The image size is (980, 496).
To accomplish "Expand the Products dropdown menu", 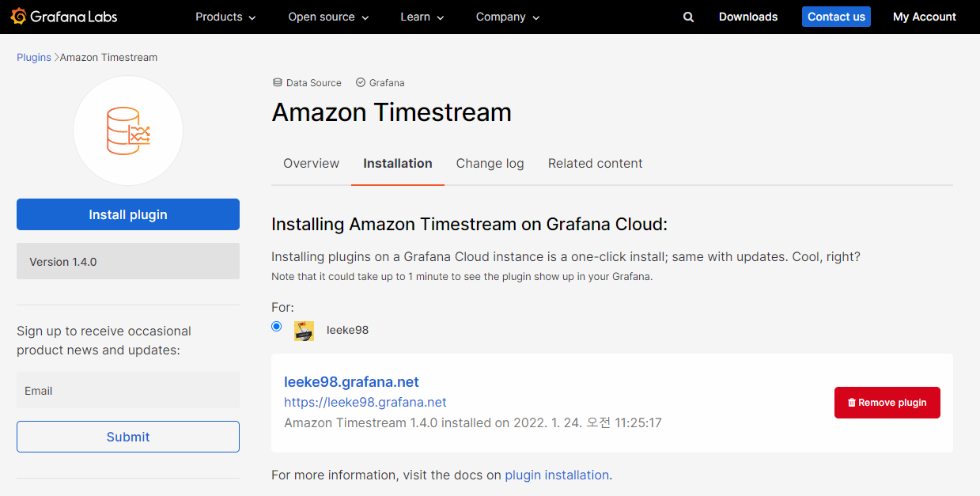I will pos(225,16).
